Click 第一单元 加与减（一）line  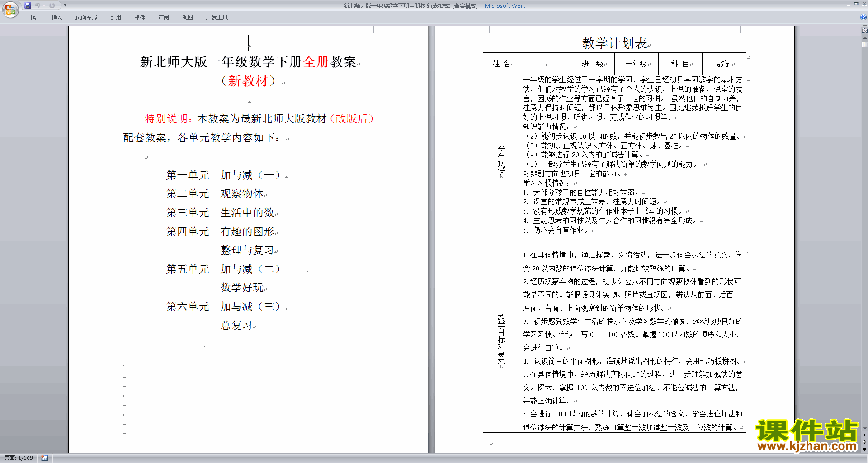[x=224, y=175]
